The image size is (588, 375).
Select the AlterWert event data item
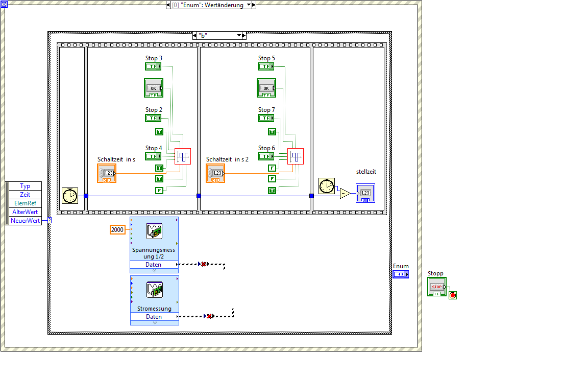25,212
